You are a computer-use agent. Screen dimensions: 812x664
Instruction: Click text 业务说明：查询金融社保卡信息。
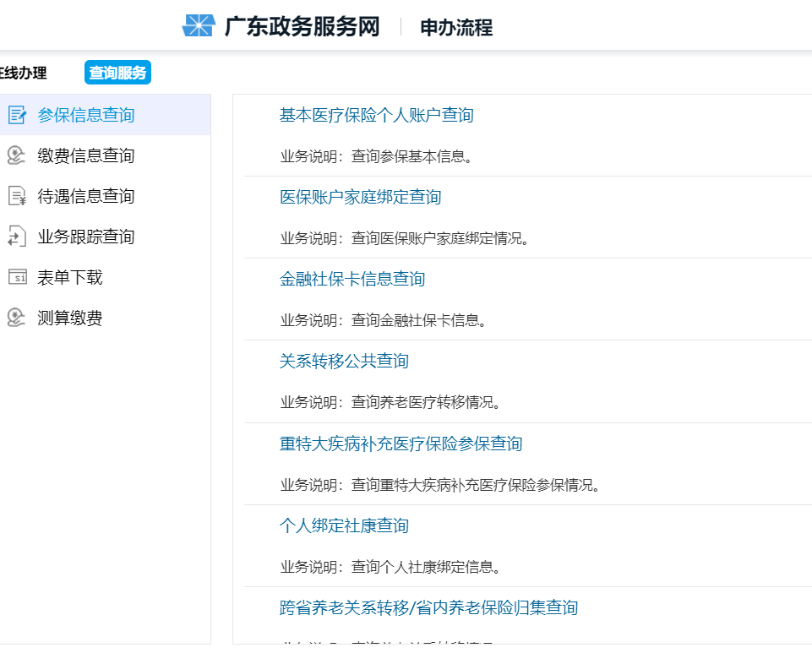[384, 321]
